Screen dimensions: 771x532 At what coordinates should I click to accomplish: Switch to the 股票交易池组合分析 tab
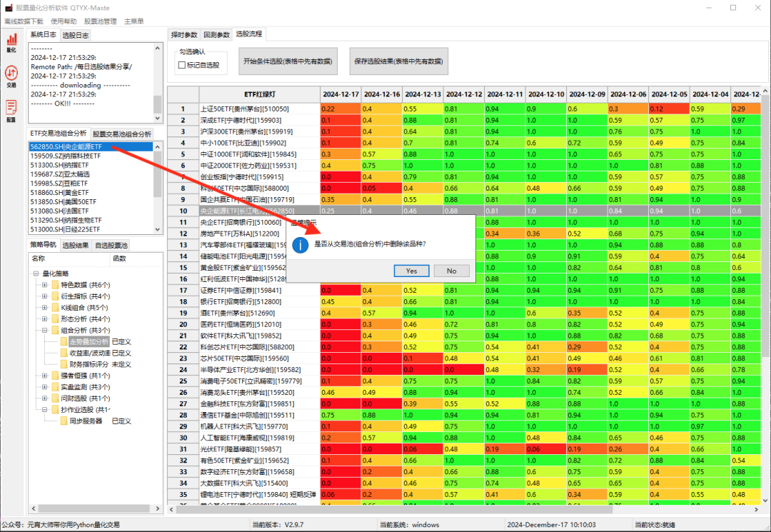coord(122,134)
